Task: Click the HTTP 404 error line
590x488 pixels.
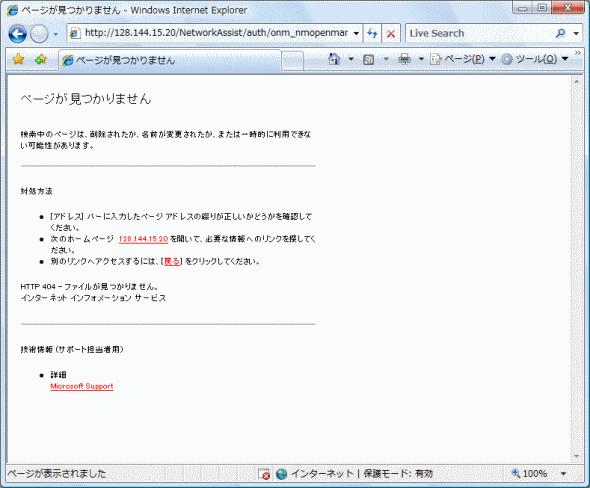Action: pyautogui.click(x=89, y=287)
